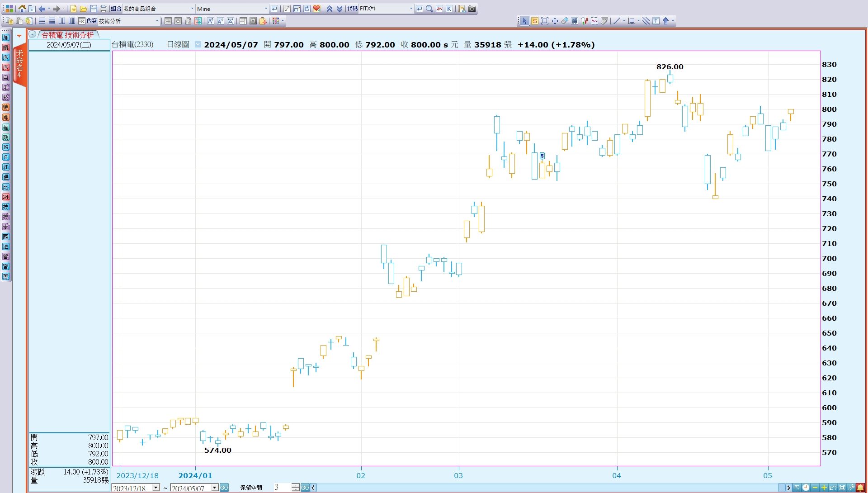
Task: Expand the 日線圖 period dropdown toggle
Action: [x=198, y=44]
